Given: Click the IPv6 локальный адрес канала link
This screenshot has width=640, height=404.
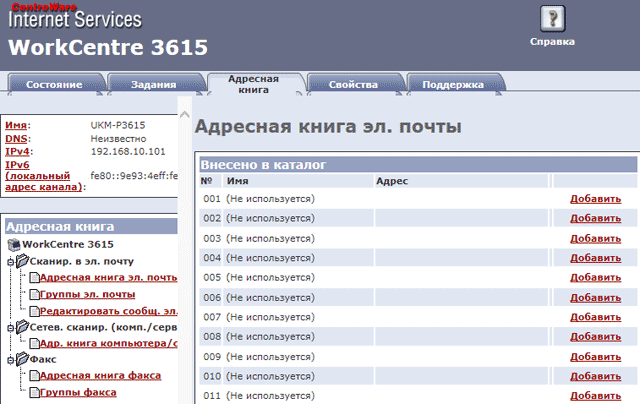Looking at the screenshot, I should click(44, 176).
